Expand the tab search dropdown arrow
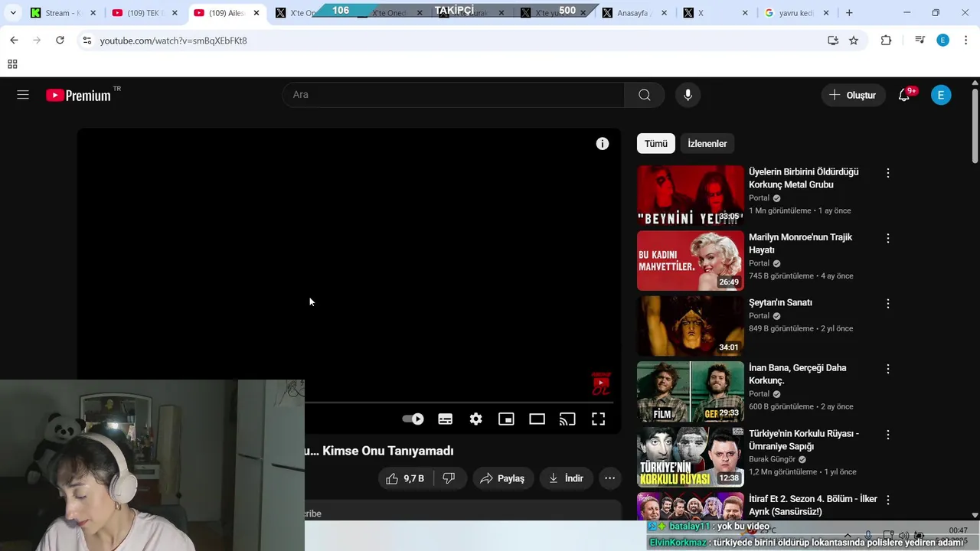Screen dimensions: 980x551 coord(13,13)
